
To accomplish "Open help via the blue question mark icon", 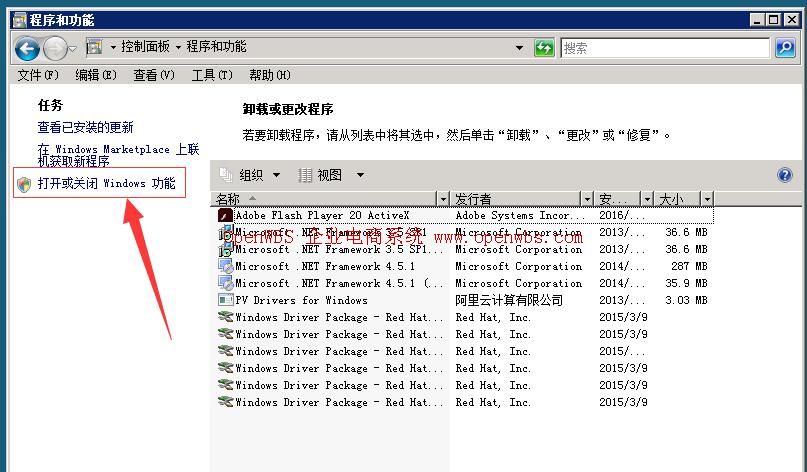I will (x=785, y=175).
